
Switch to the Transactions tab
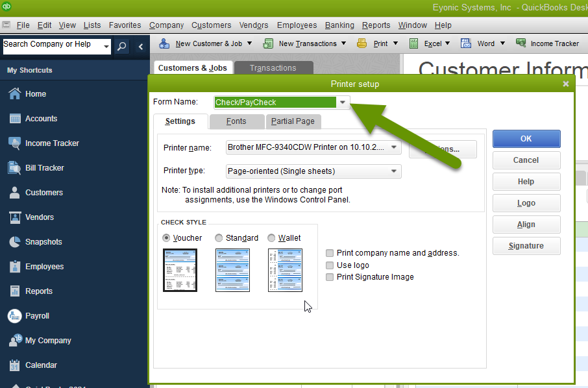click(x=273, y=68)
